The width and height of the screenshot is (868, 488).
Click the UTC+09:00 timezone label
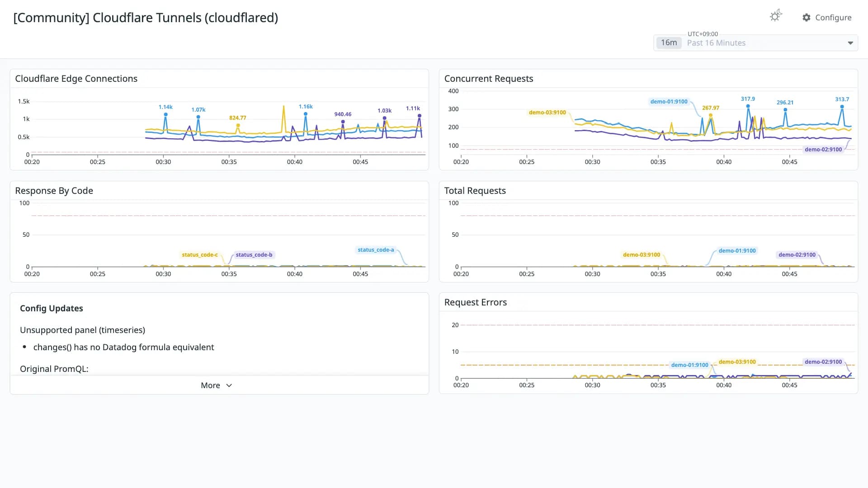click(703, 34)
